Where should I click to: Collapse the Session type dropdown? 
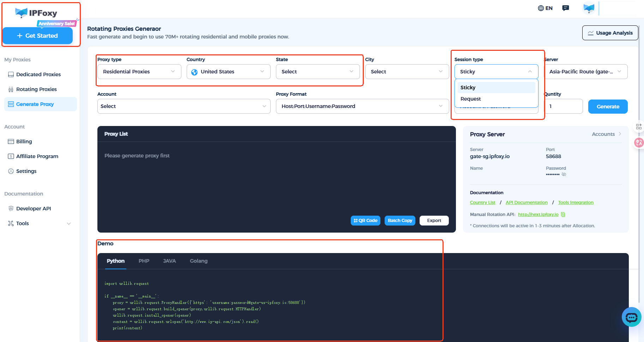click(496, 72)
